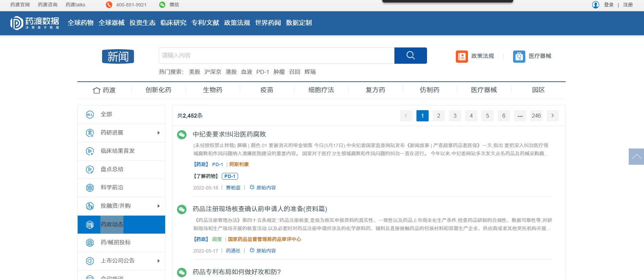Click the 投融资/并购 sidebar icon

90,206
